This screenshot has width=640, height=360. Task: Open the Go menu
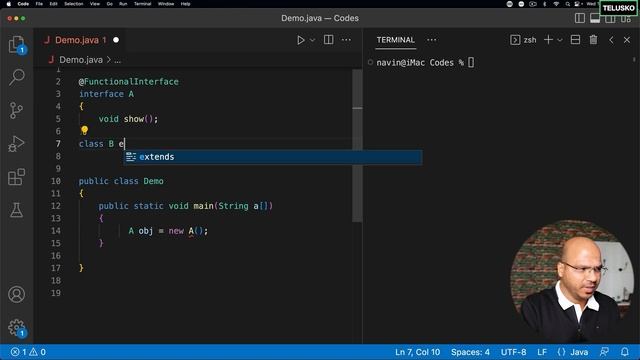[x=109, y=4]
